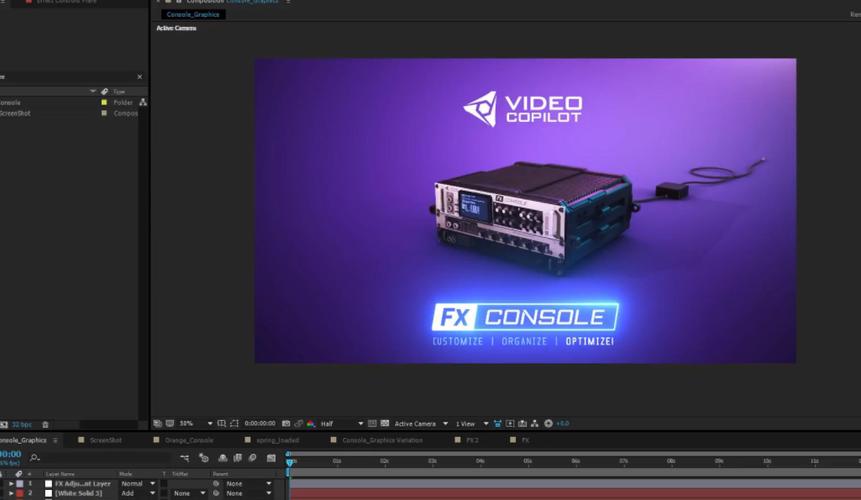
Task: Select the FX Adjustment Layer name
Action: point(82,484)
